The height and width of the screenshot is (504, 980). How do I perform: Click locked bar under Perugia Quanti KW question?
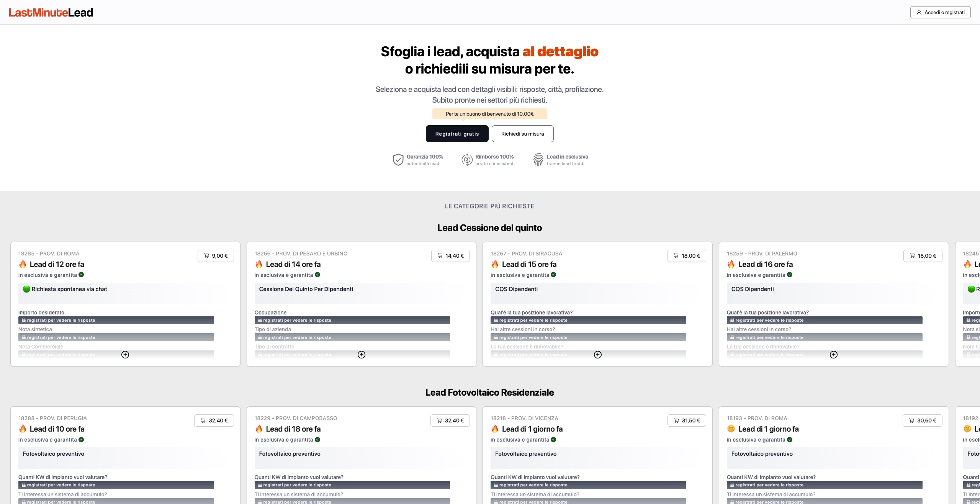(x=116, y=485)
